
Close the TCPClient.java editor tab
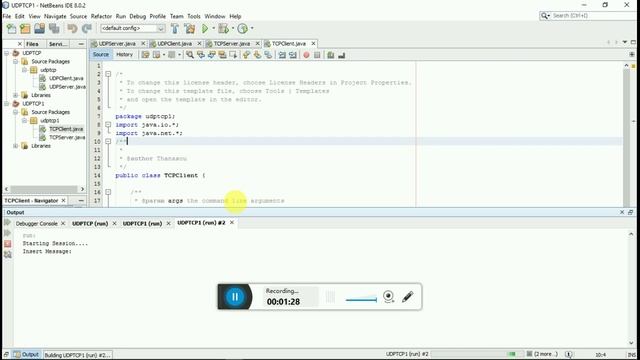[313, 43]
